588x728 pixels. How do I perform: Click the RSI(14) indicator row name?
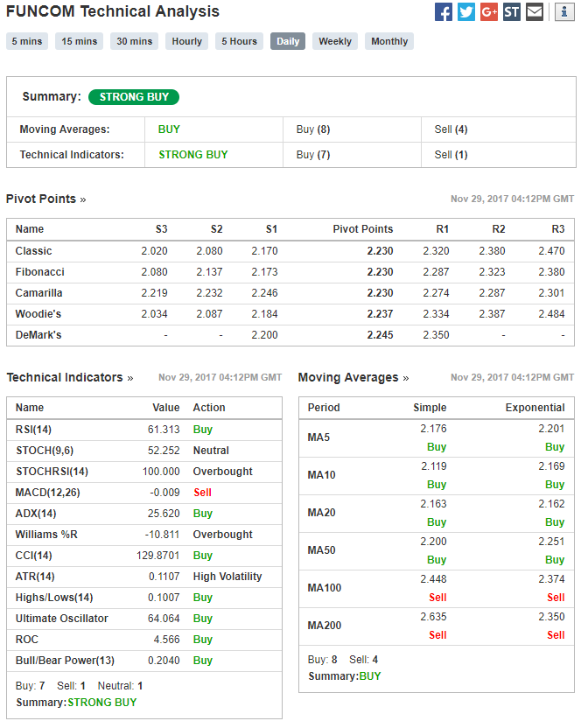coord(35,430)
